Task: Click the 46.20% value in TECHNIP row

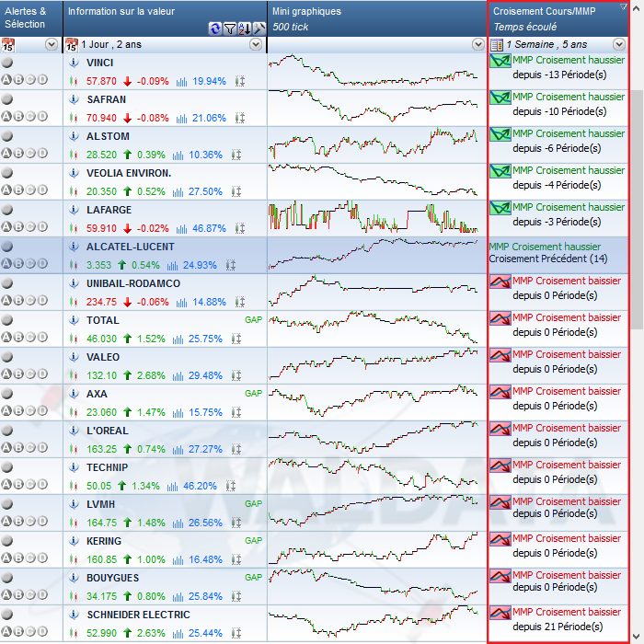Action: (x=200, y=487)
